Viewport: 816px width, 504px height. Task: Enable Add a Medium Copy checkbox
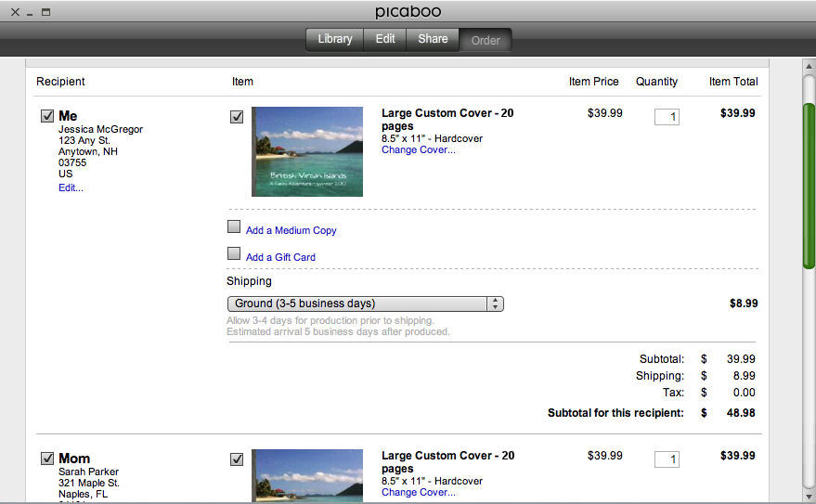(234, 226)
